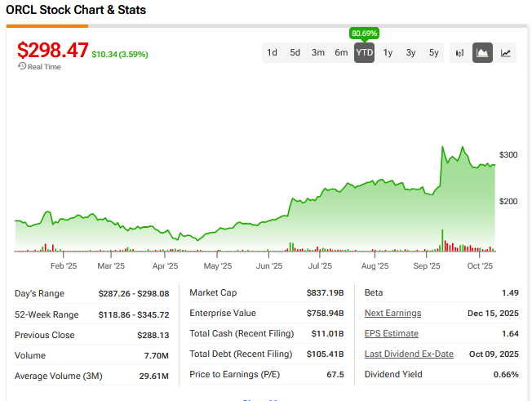The image size is (532, 401).
Task: Switch to candlestick chart type
Action: (459, 53)
